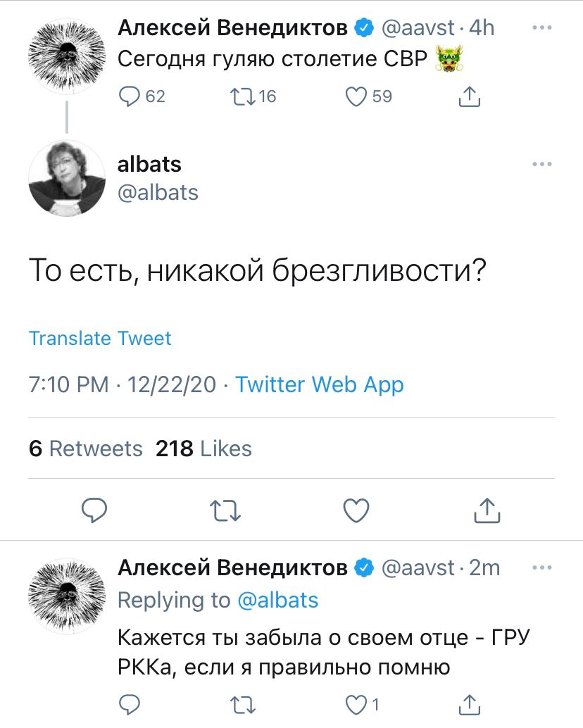
Task: Open more options on top tweet
Action: 541,28
